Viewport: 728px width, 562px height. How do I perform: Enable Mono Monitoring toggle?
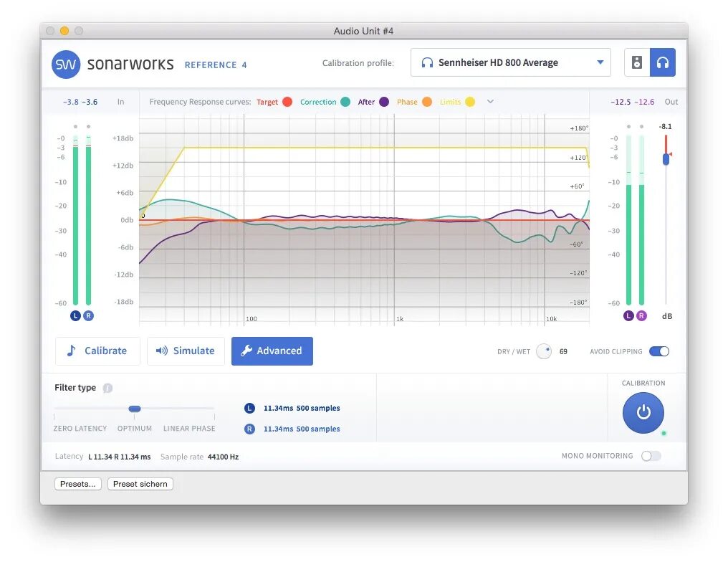click(x=651, y=456)
